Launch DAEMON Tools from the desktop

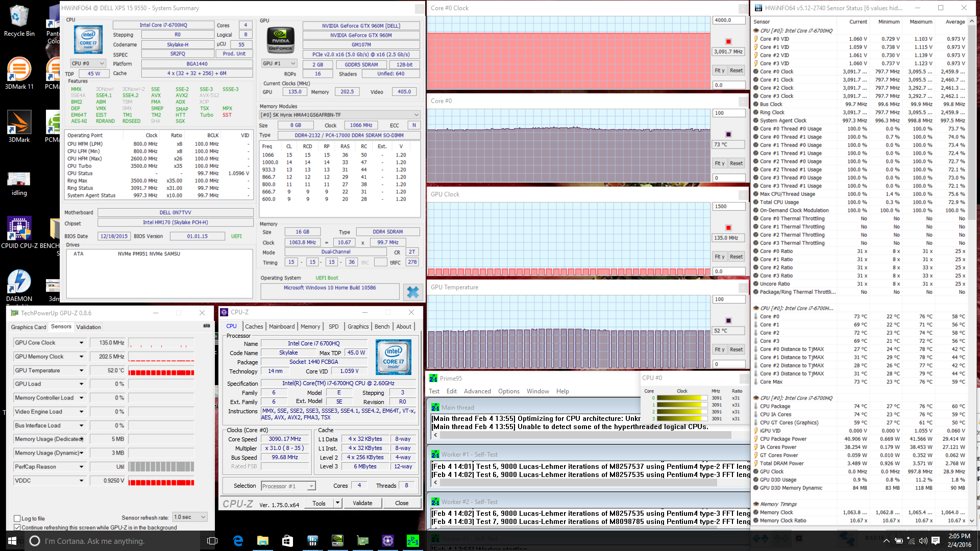click(19, 286)
